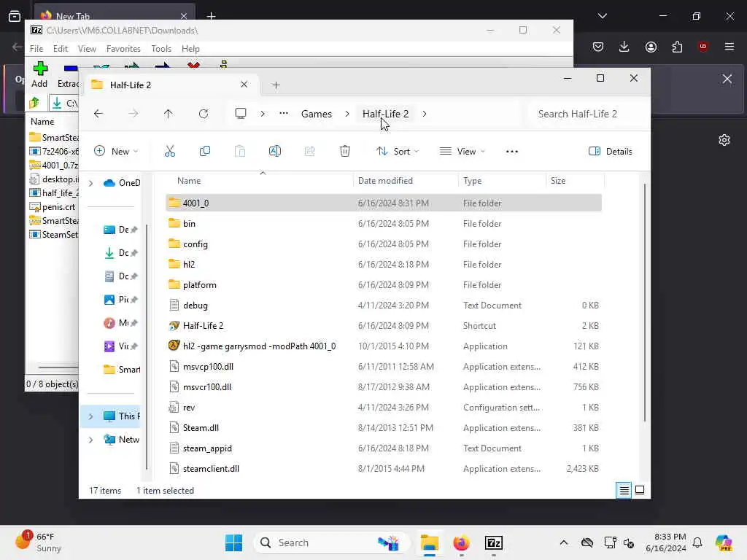Expand the OneDrive tree node

tap(91, 183)
